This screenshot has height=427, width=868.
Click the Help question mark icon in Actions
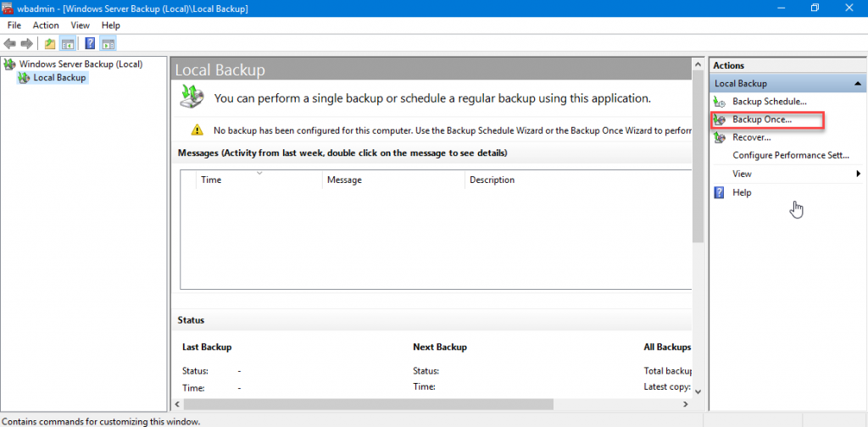pyautogui.click(x=719, y=192)
